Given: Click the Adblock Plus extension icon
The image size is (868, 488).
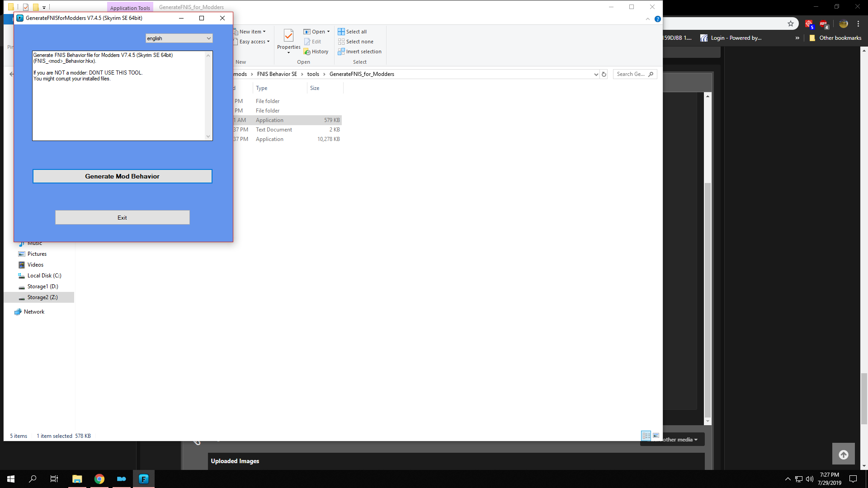Looking at the screenshot, I should coord(824,24).
